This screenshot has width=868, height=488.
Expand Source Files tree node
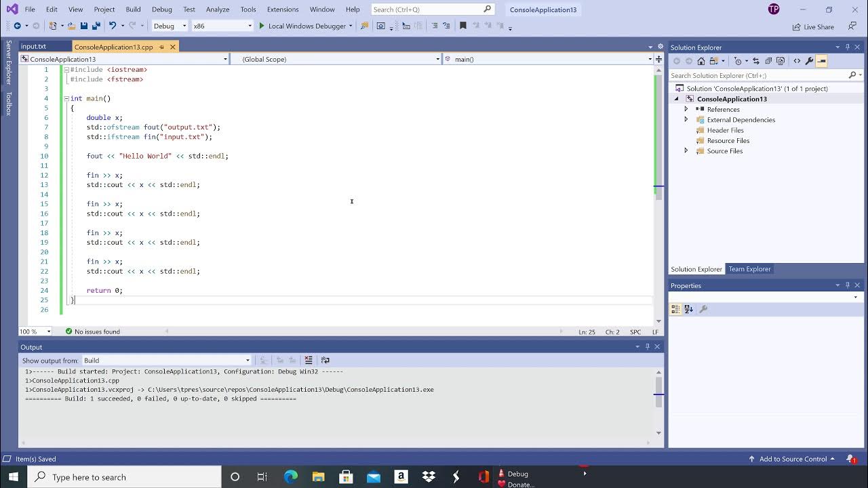(686, 151)
